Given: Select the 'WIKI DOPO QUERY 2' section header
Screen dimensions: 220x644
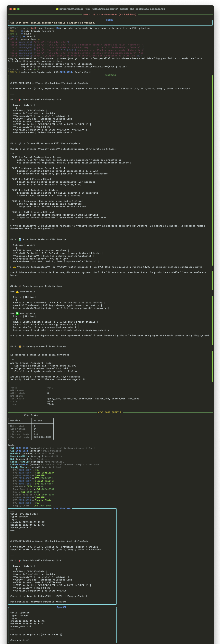Looking at the screenshot, I should 110,413.
